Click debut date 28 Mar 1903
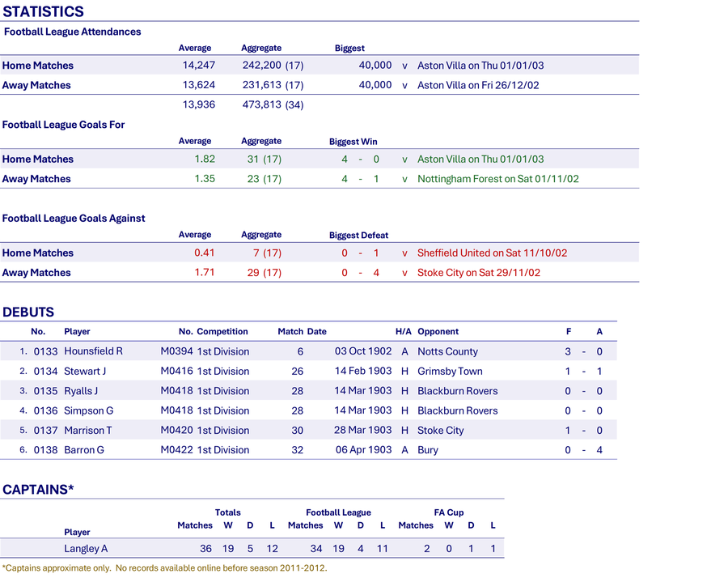Viewport: 728px width, 578px height. click(363, 430)
